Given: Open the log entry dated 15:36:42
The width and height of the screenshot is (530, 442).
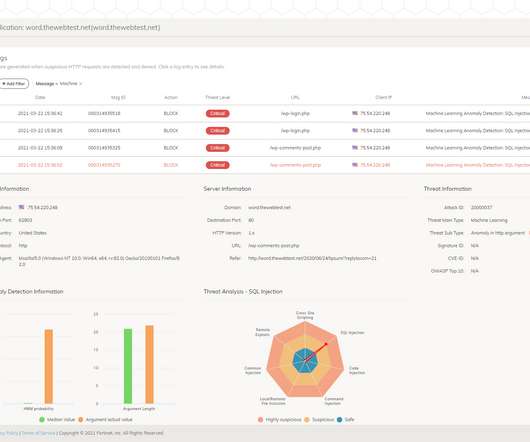Looking at the screenshot, I should [265, 114].
